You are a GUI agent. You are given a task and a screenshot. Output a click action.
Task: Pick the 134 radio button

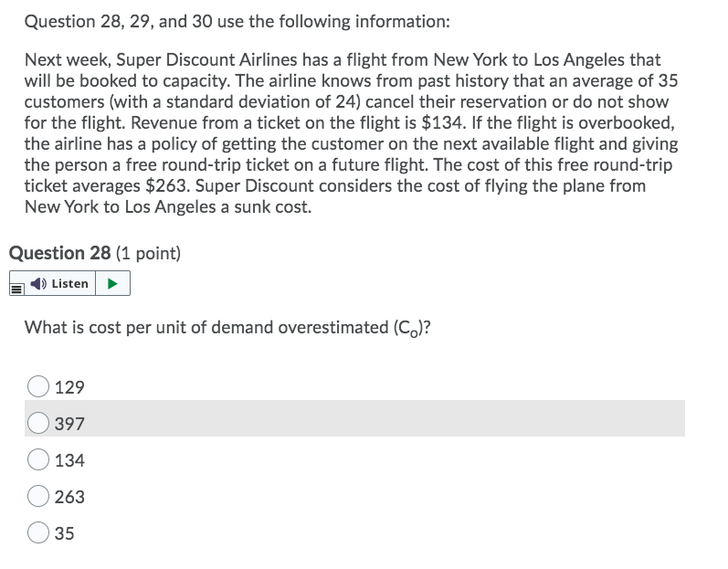(x=38, y=459)
